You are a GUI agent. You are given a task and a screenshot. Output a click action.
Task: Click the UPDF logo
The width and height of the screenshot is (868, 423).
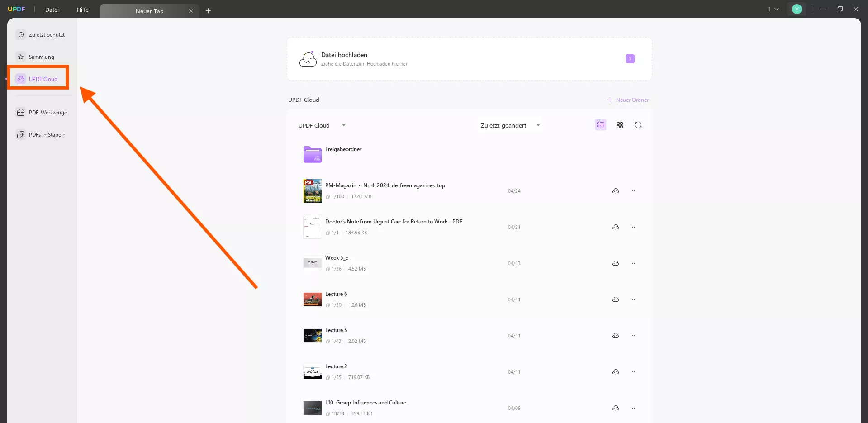coord(17,9)
